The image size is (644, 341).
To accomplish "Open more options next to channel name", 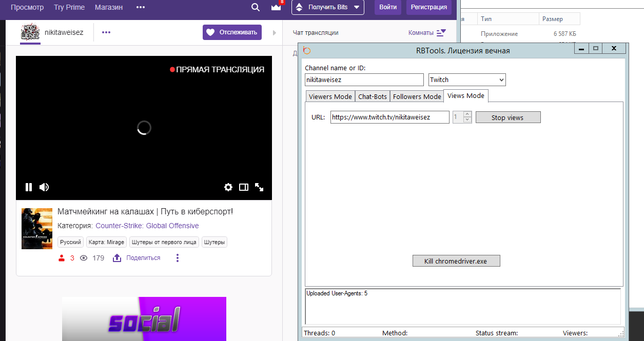I will click(106, 32).
